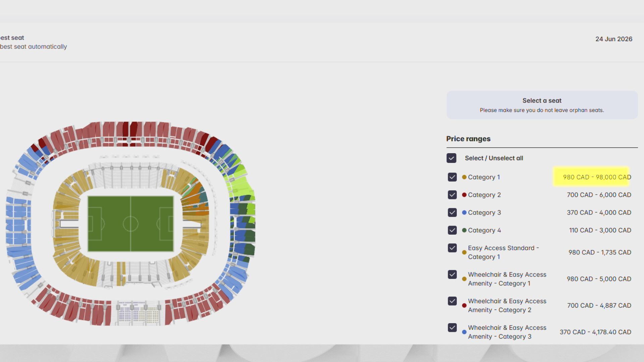Click the 24 Jun 2026 date

(x=613, y=39)
